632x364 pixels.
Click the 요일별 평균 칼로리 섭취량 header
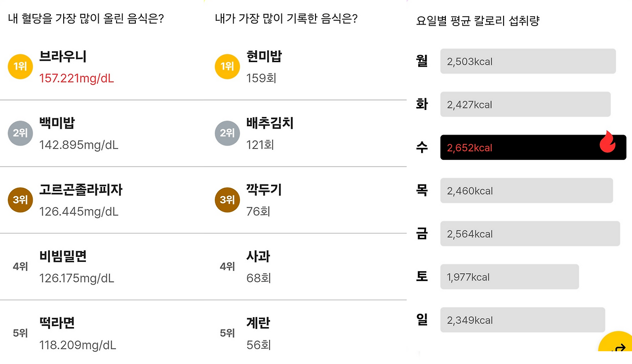[477, 21]
